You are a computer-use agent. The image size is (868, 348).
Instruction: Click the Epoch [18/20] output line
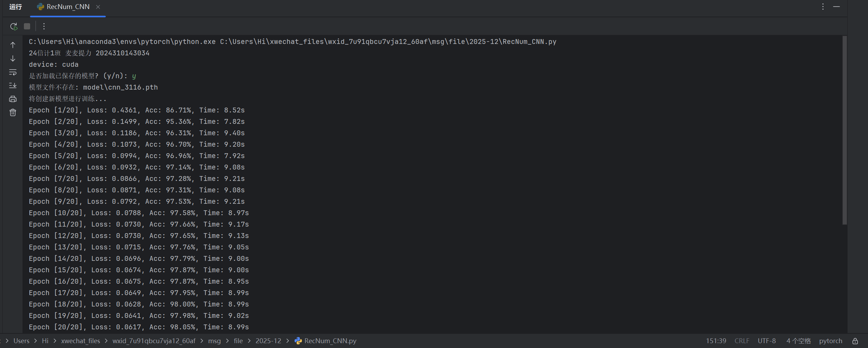139,304
